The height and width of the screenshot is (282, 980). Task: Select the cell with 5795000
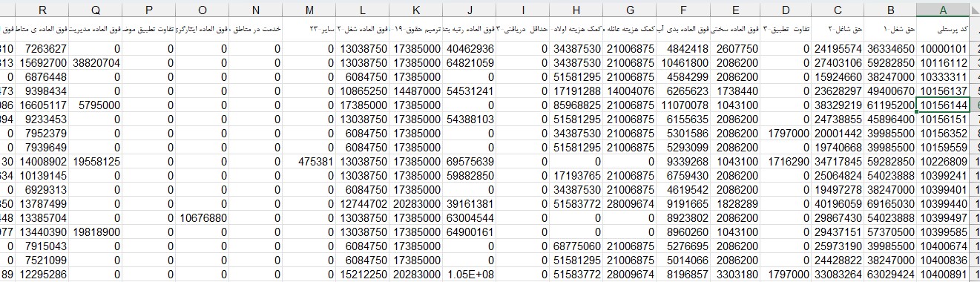95,105
